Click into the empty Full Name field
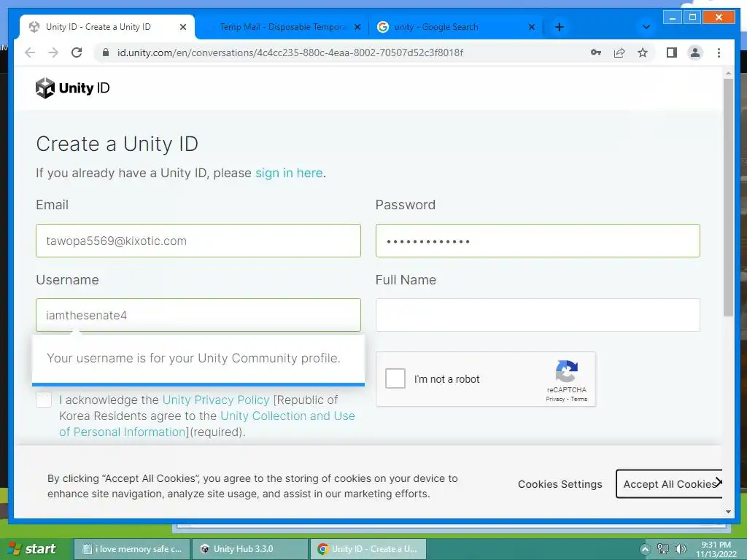747x560 pixels. [x=538, y=315]
